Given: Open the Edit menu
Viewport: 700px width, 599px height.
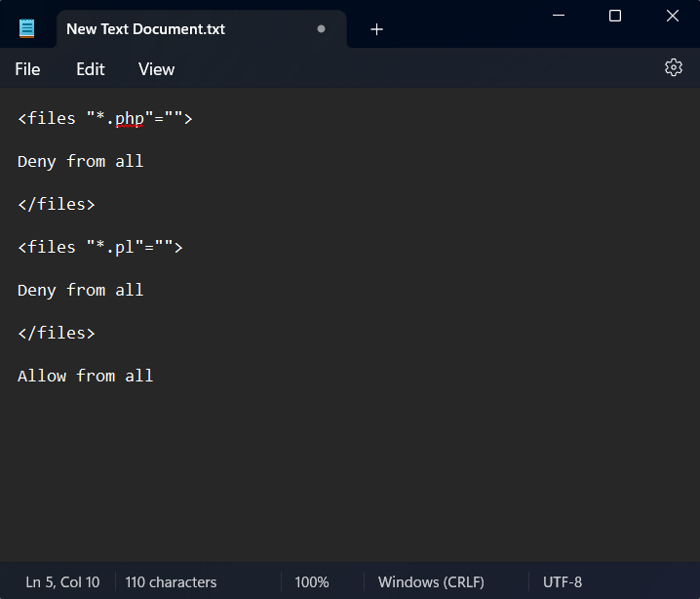Looking at the screenshot, I should pyautogui.click(x=91, y=69).
